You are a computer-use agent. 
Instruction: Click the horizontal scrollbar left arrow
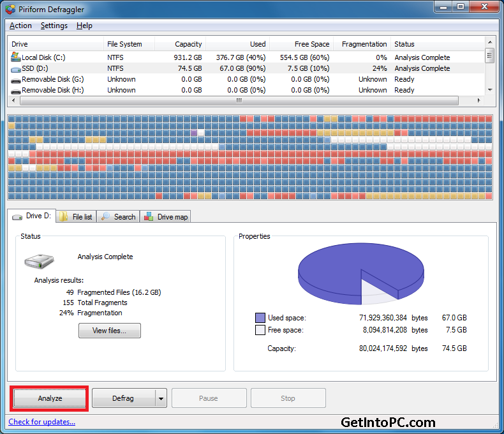pos(13,100)
